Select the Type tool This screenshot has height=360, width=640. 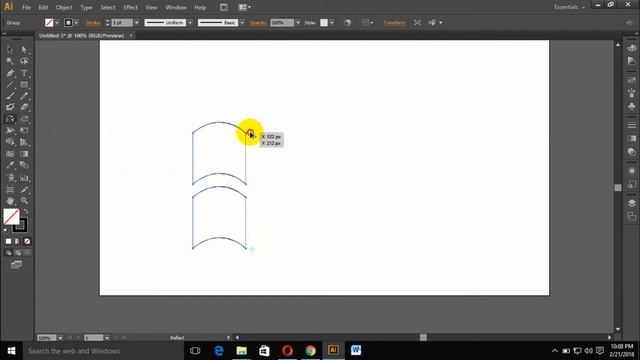pyautogui.click(x=24, y=73)
